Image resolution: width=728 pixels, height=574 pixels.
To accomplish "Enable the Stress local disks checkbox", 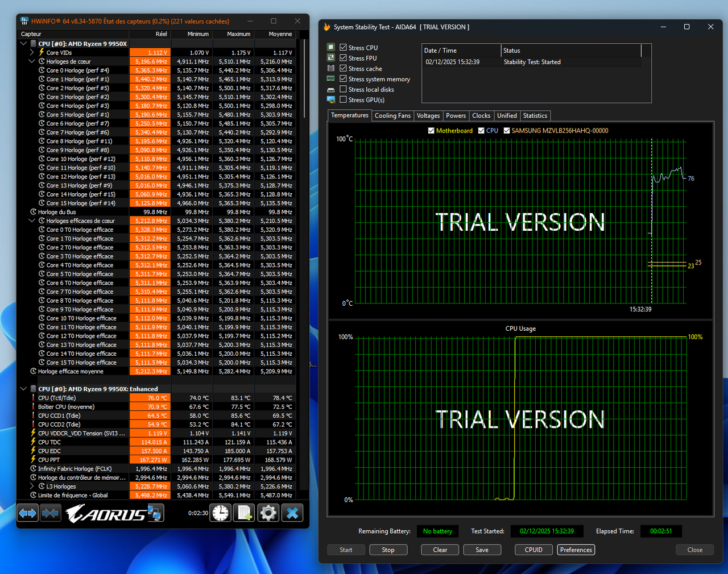I will pyautogui.click(x=343, y=89).
